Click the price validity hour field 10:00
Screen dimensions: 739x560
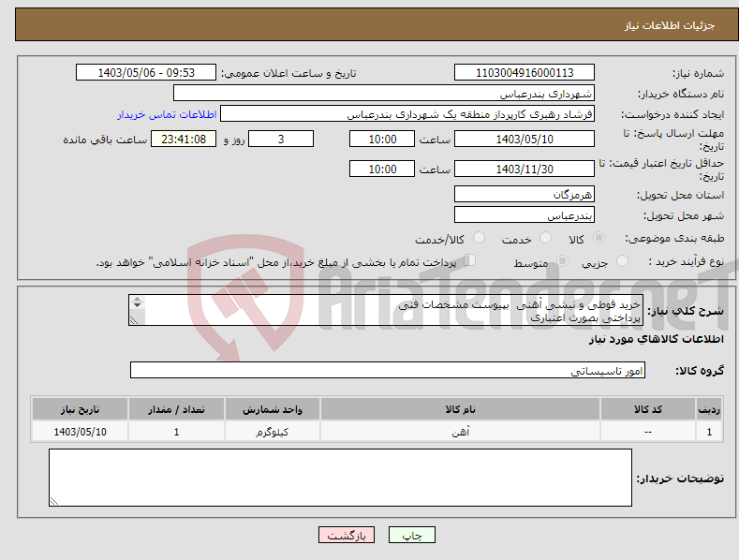coord(382,169)
